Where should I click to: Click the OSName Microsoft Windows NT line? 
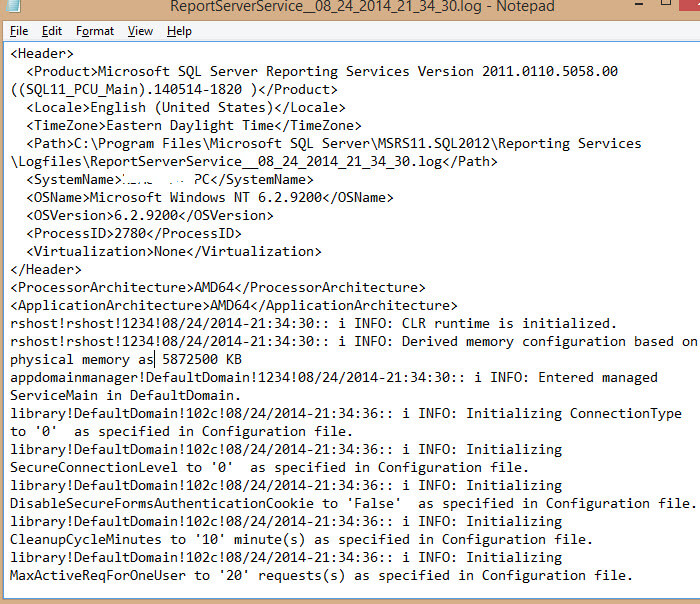(x=210, y=197)
